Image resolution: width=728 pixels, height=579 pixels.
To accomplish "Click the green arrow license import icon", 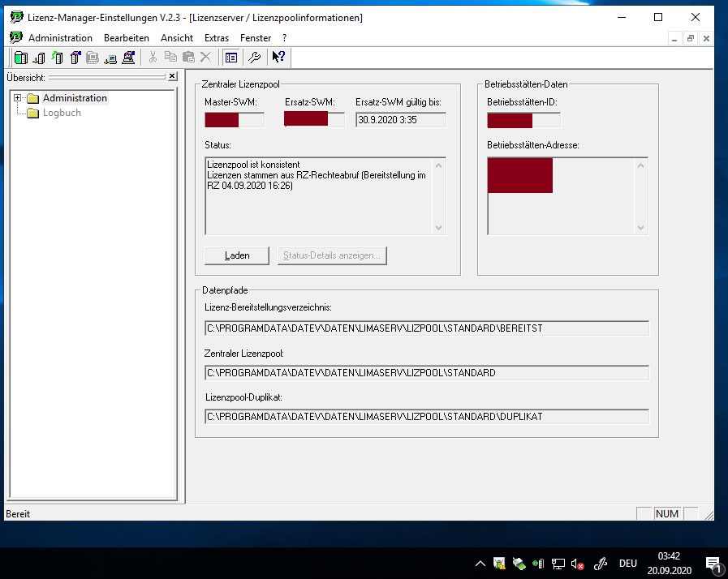I will [x=57, y=58].
